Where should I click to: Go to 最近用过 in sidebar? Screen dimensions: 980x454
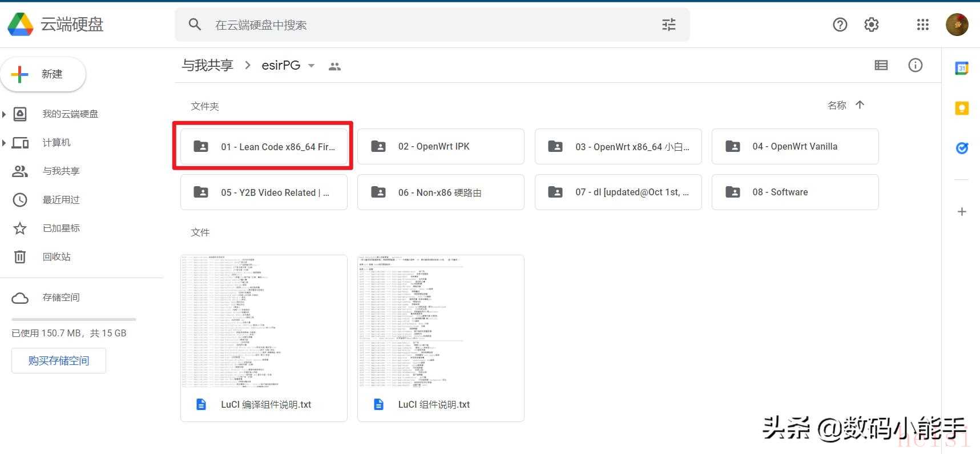[61, 200]
